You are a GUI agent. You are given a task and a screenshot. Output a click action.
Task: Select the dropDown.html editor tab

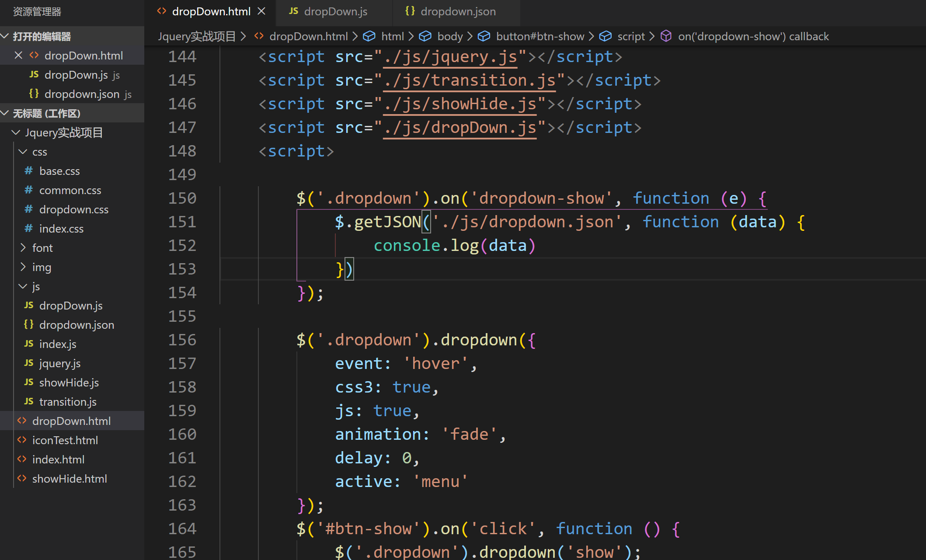[x=211, y=11]
